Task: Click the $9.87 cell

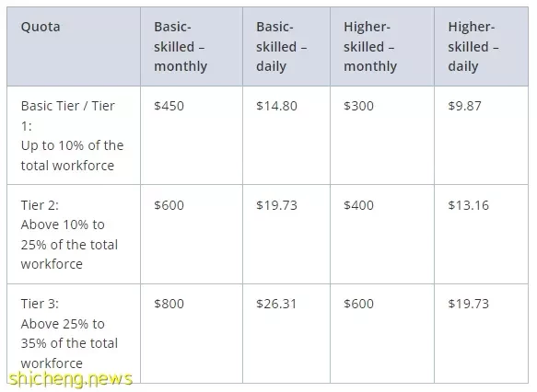Action: pos(481,135)
